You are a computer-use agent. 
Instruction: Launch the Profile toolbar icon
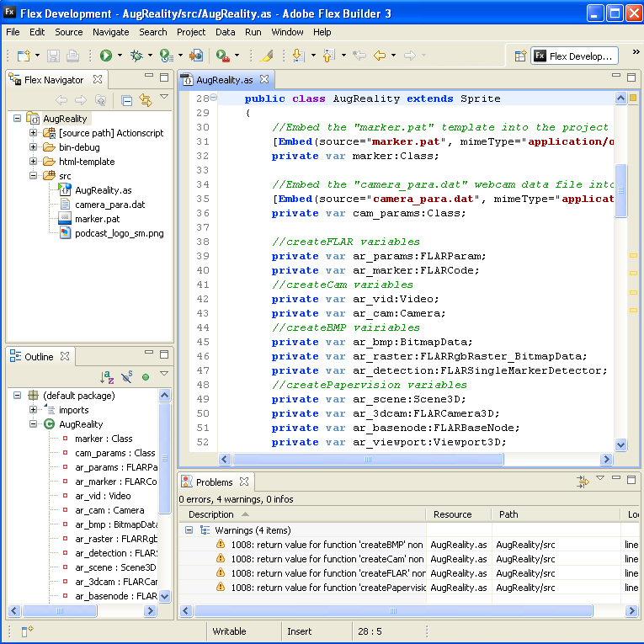(166, 56)
